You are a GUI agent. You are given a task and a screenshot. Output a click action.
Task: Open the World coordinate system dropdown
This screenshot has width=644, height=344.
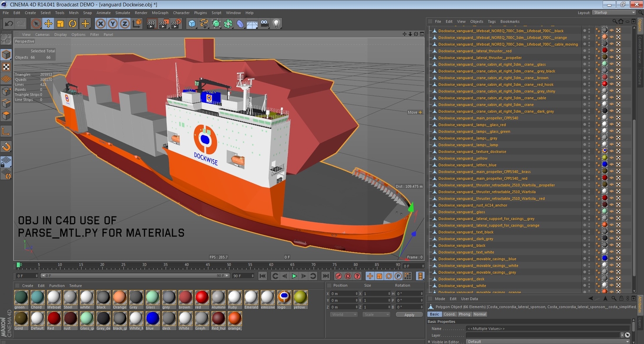[344, 314]
